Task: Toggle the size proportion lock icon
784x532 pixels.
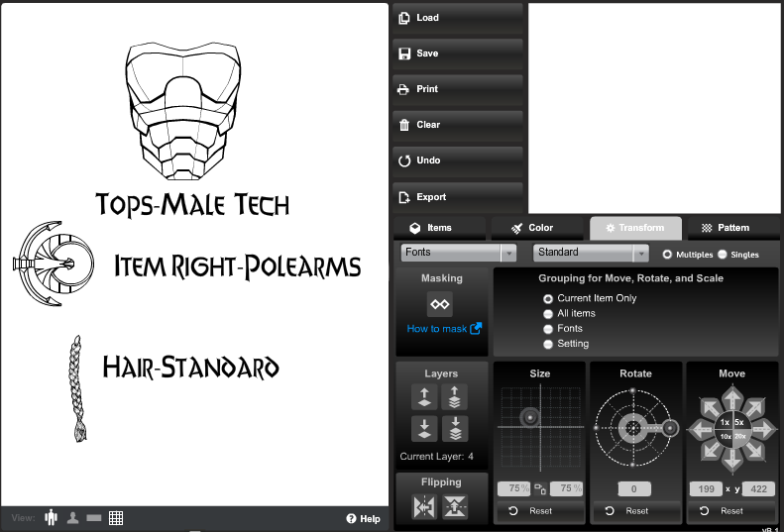Action: pyautogui.click(x=540, y=488)
